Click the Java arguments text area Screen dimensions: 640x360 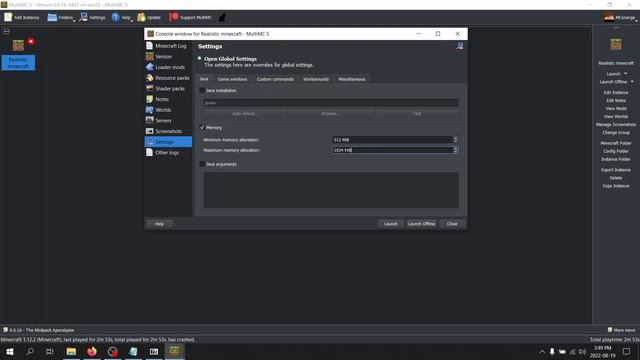point(331,190)
